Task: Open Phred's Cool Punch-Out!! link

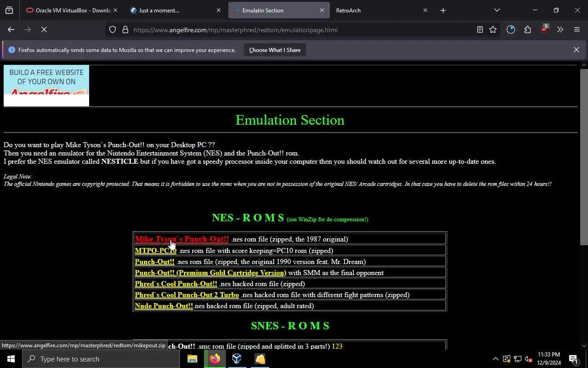Action: (x=176, y=283)
